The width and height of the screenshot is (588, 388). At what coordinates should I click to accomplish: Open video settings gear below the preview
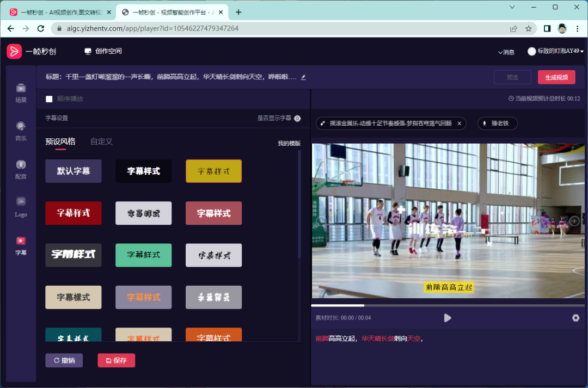point(575,318)
